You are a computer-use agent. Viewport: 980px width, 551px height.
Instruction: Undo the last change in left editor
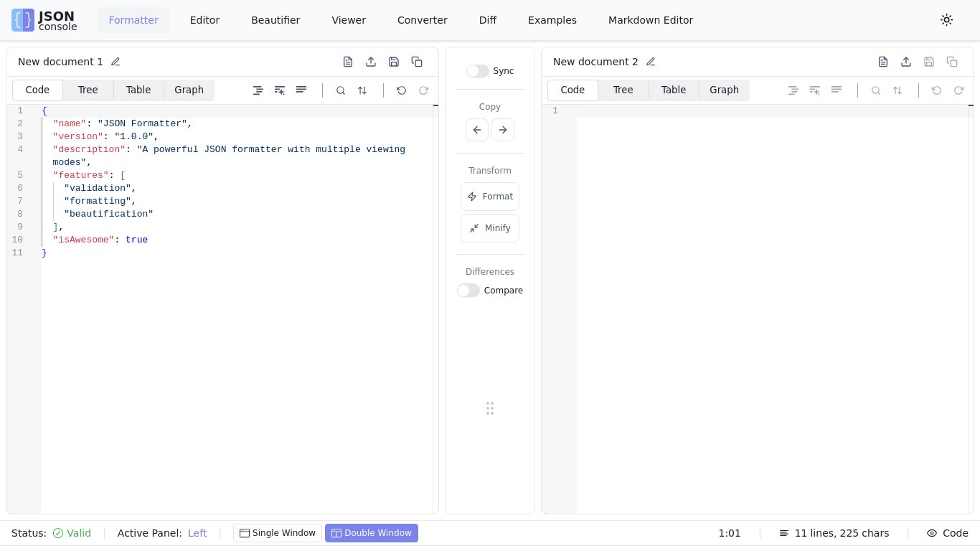click(x=401, y=90)
